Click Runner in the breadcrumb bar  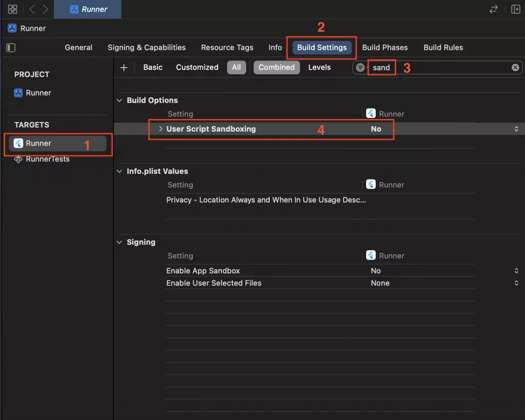(x=27, y=28)
